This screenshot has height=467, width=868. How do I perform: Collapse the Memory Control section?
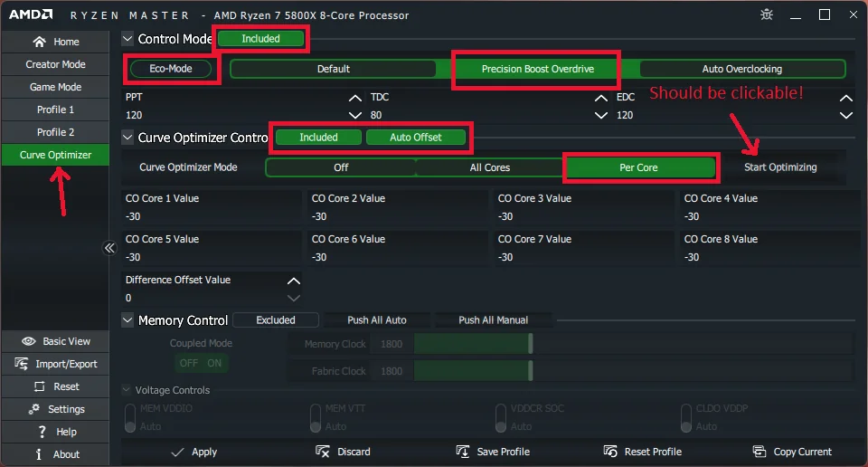(x=127, y=320)
